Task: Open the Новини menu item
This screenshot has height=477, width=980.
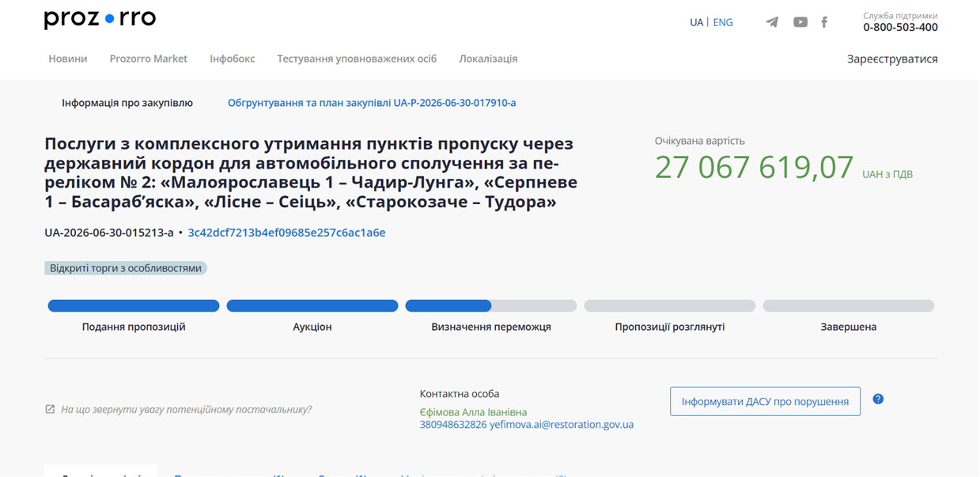Action: (68, 59)
